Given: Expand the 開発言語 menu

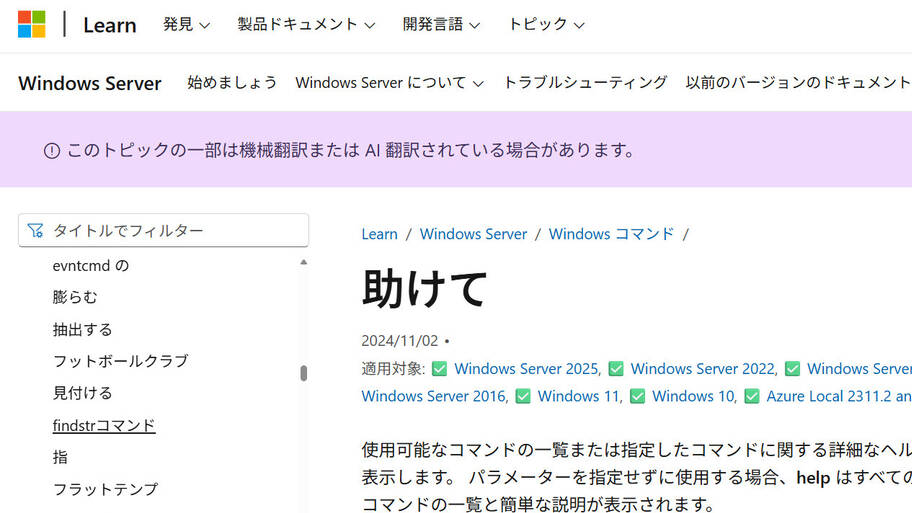Looking at the screenshot, I should (x=441, y=24).
